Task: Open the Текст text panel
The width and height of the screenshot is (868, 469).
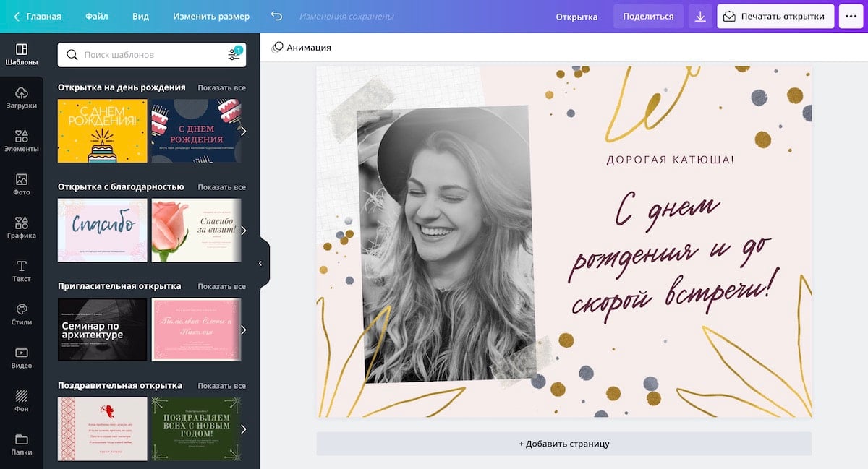Action: pyautogui.click(x=21, y=271)
